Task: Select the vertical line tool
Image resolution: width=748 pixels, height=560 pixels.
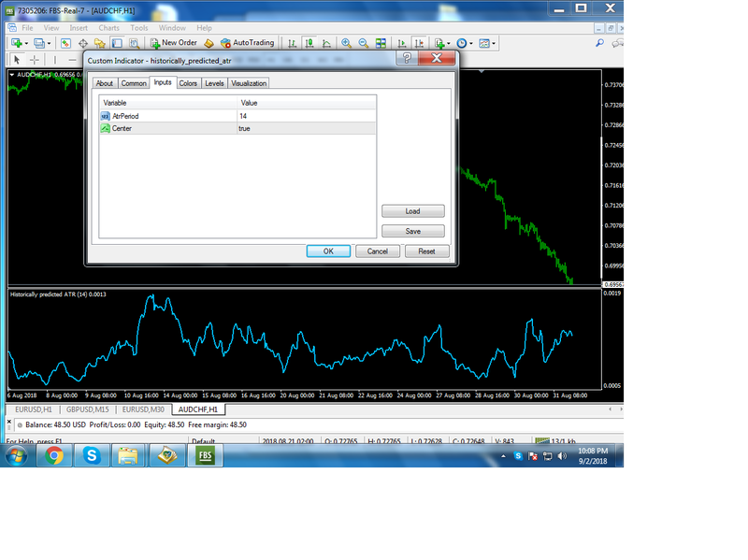Action: [55, 60]
